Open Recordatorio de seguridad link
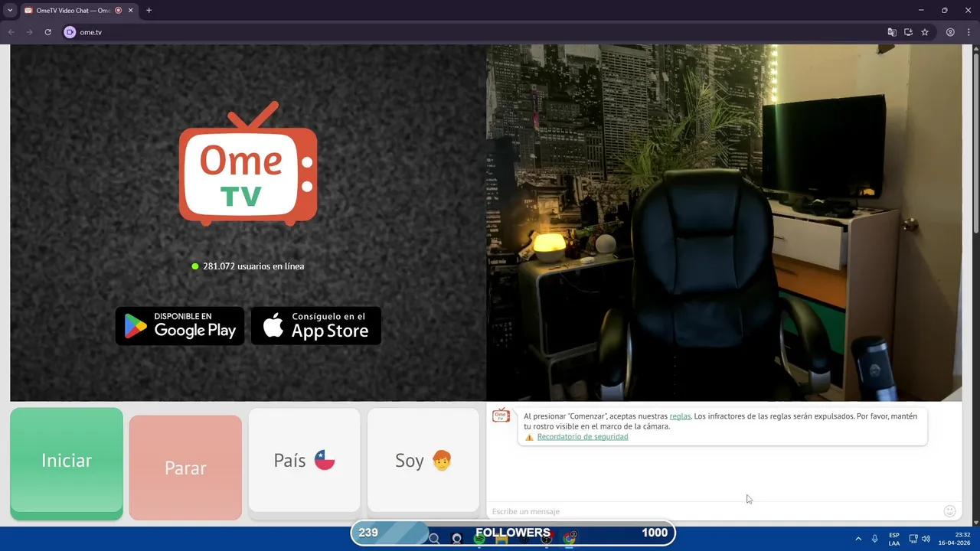The image size is (980, 551). pos(583,437)
